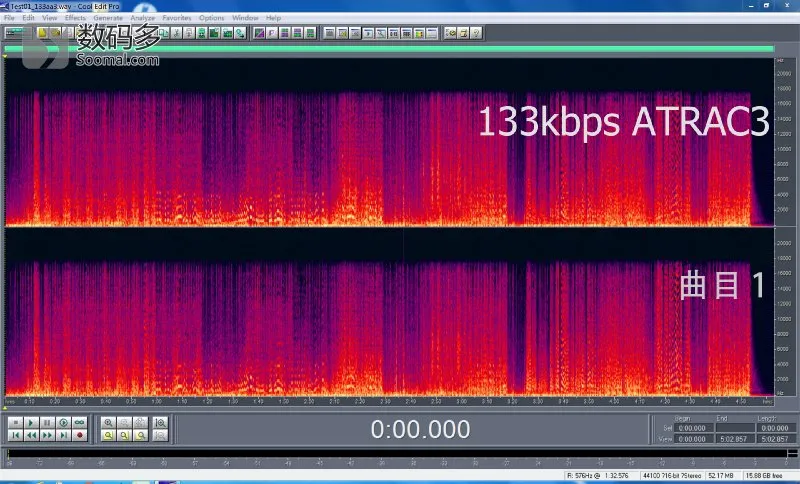Click inside the upper channel spectrogram

389,141
